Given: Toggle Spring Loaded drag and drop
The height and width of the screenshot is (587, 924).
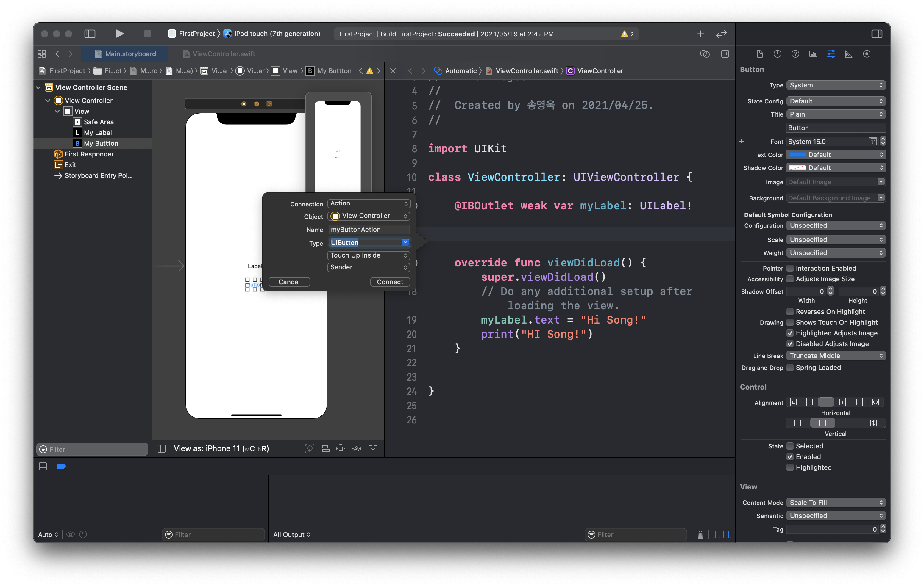Looking at the screenshot, I should click(x=790, y=368).
